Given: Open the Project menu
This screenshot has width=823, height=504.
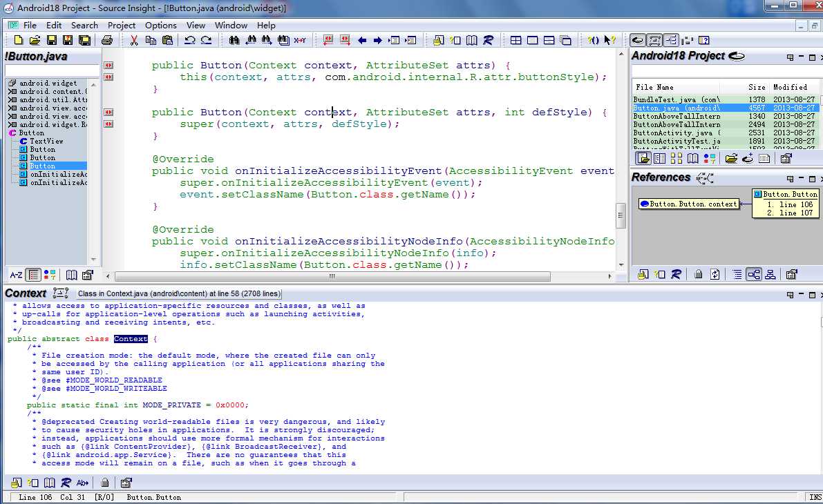Looking at the screenshot, I should (x=121, y=25).
